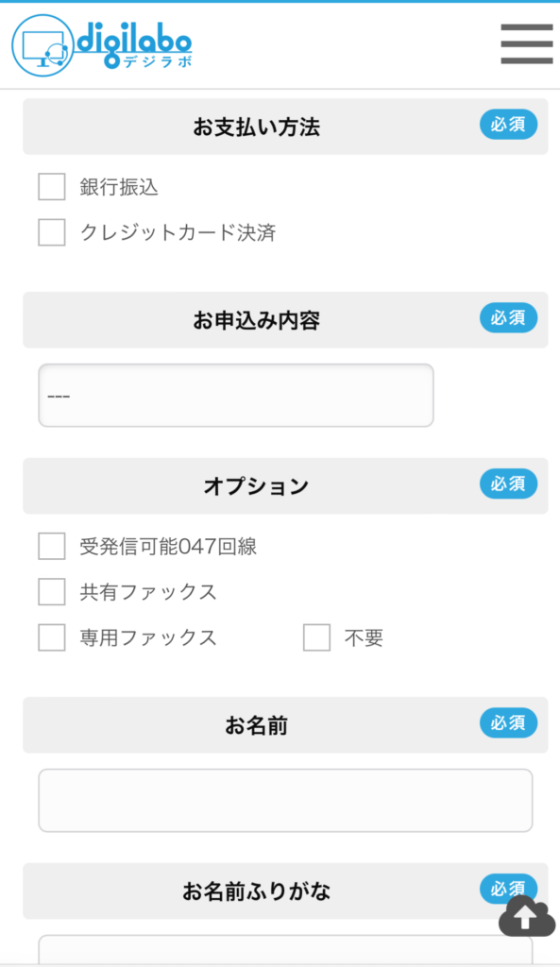Image resolution: width=560 pixels, height=967 pixels.
Task: Check the 銀行振込 checkbox
Action: (52, 187)
